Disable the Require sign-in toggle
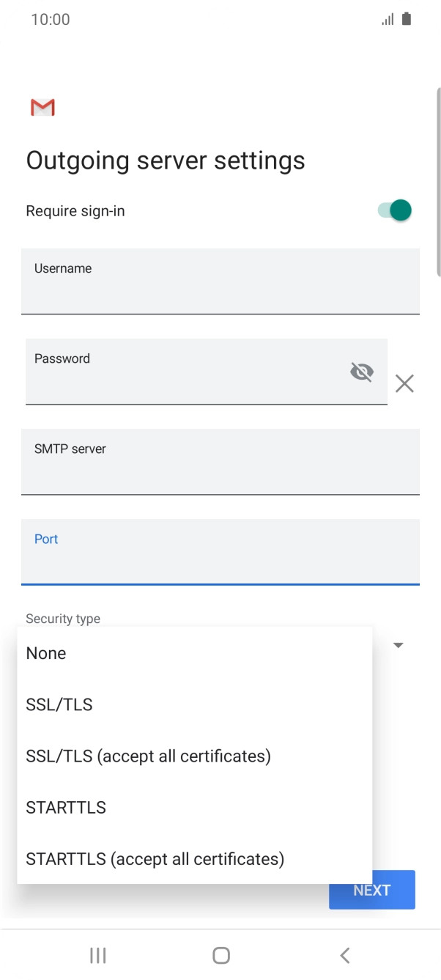The width and height of the screenshot is (441, 980). pyautogui.click(x=393, y=210)
